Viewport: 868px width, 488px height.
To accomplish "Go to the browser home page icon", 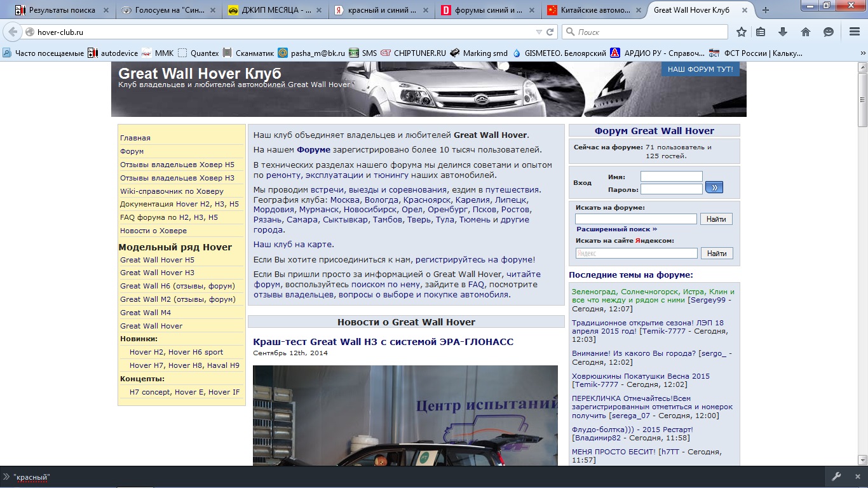I will (x=805, y=32).
